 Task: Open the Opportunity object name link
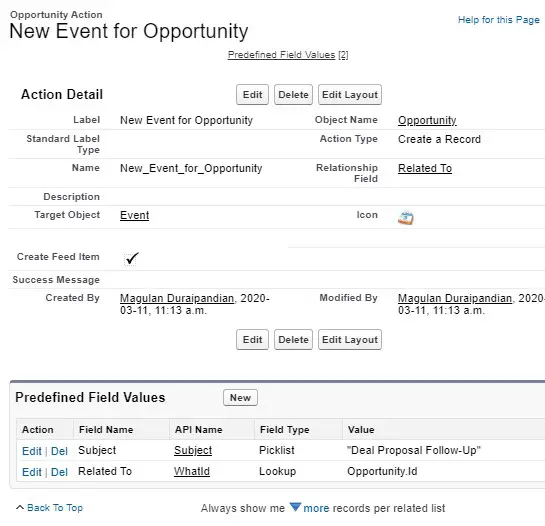click(427, 120)
